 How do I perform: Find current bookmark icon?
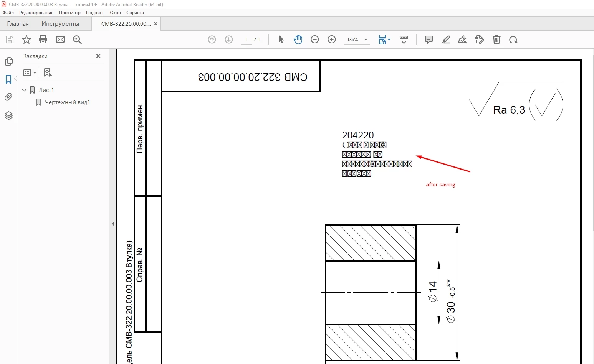pyautogui.click(x=48, y=72)
